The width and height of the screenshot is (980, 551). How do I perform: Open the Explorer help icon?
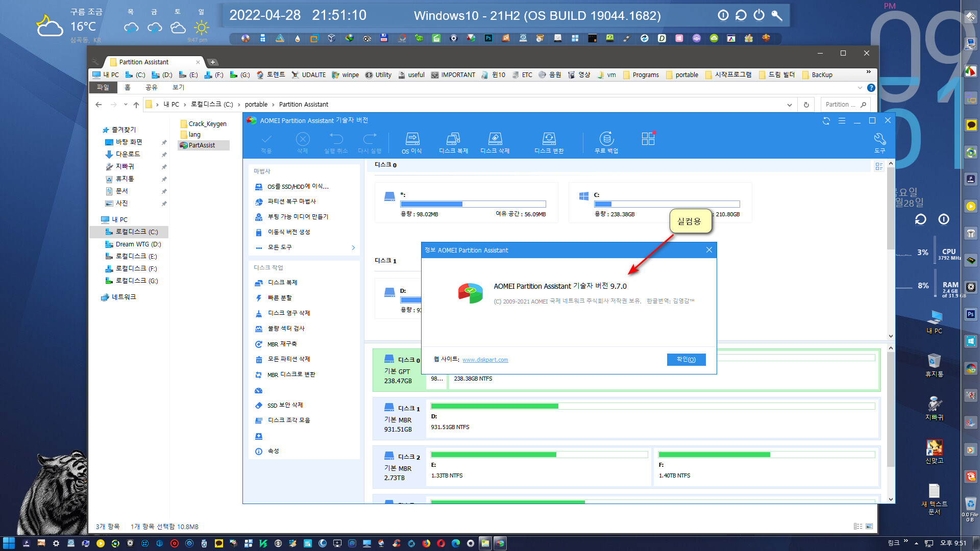pos(871,88)
